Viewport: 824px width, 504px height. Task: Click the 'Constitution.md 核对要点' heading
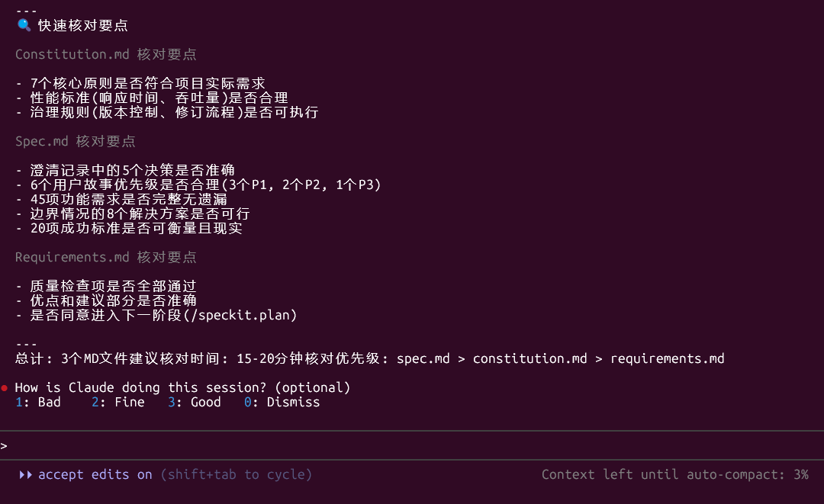(105, 54)
